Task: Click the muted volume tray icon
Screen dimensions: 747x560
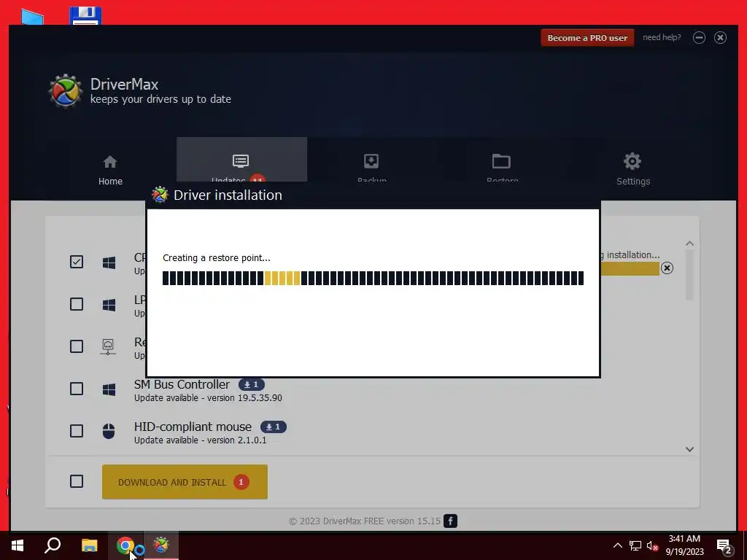Action: [x=653, y=545]
